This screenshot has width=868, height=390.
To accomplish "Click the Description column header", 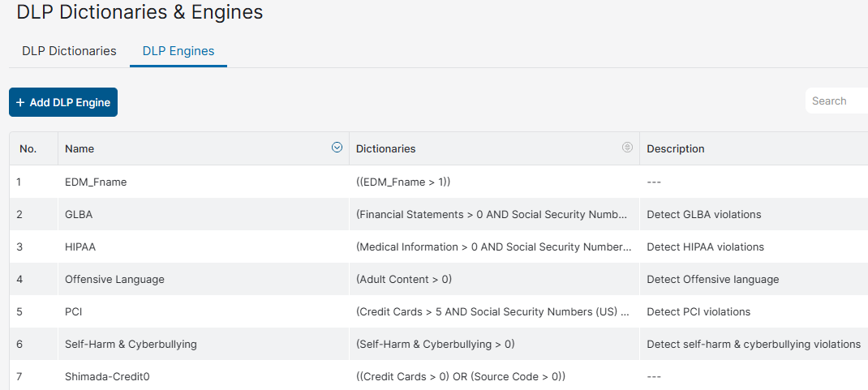I will (676, 149).
